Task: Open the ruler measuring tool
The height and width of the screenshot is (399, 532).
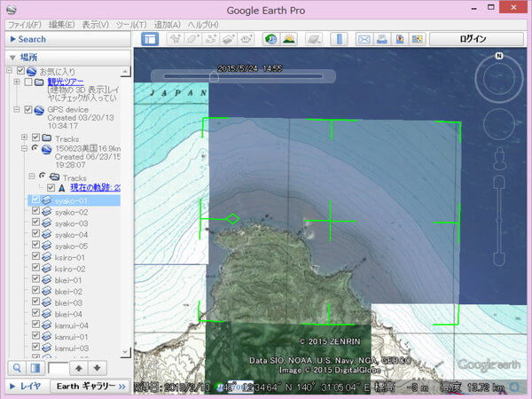Action: click(339, 39)
